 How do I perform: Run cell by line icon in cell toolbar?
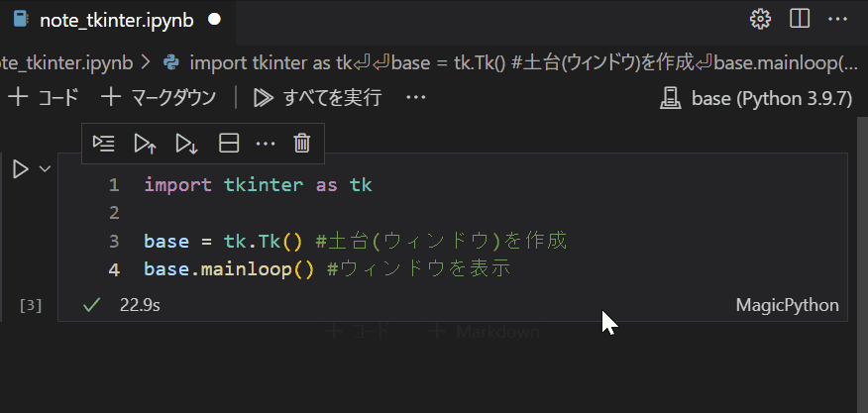pyautogui.click(x=103, y=144)
